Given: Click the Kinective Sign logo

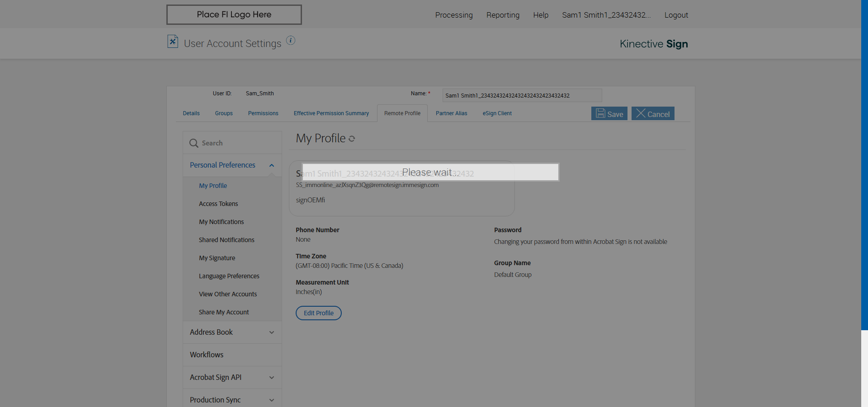Looking at the screenshot, I should pyautogui.click(x=654, y=44).
